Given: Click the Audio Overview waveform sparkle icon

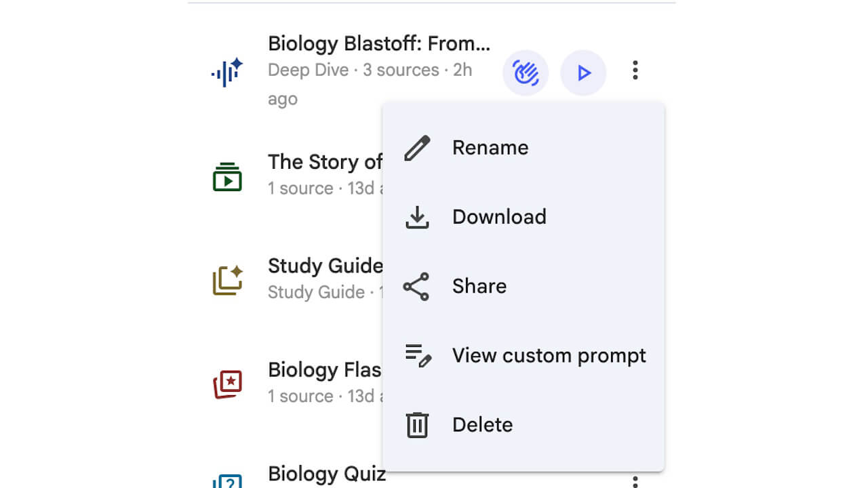Looking at the screenshot, I should click(x=226, y=72).
